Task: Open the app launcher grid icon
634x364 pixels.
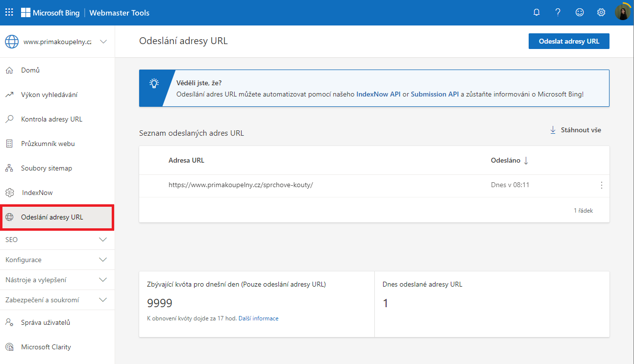Action: pyautogui.click(x=9, y=13)
